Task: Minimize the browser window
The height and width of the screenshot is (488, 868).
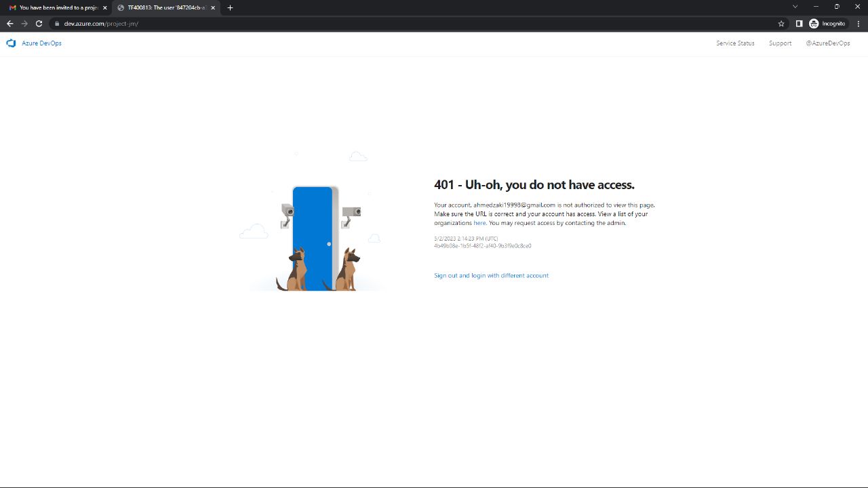Action: (x=816, y=7)
